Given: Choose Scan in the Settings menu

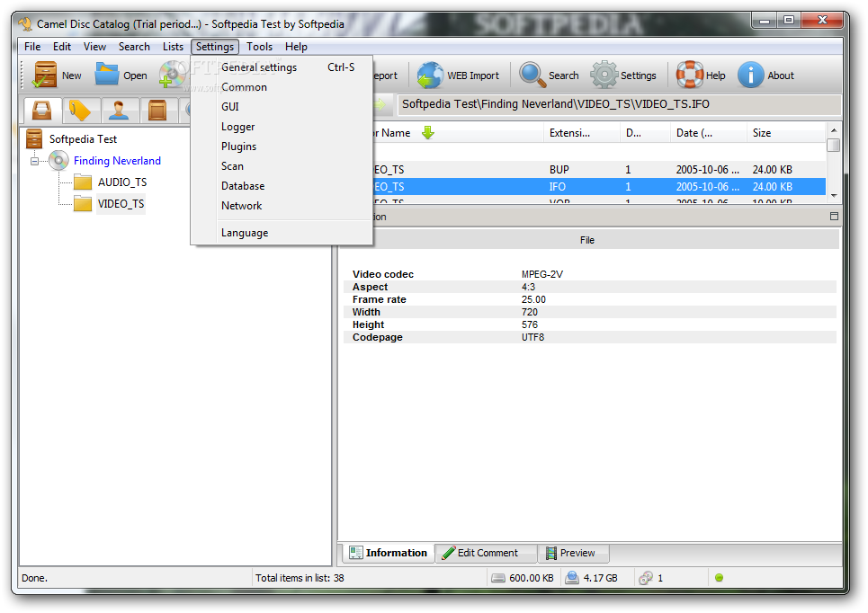Looking at the screenshot, I should pos(282,166).
